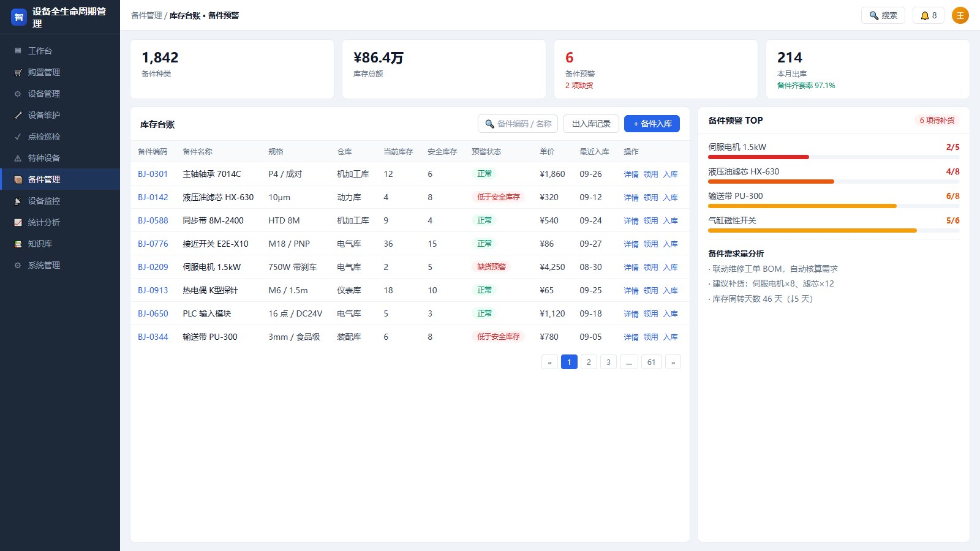
Task: Click 入库 for 输送带 PU-300 row
Action: pos(670,337)
